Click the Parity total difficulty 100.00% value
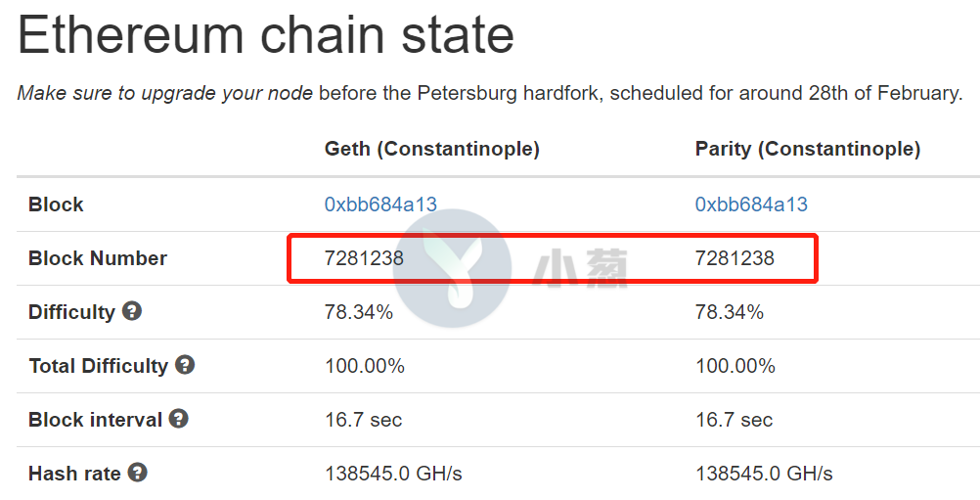 tap(735, 366)
